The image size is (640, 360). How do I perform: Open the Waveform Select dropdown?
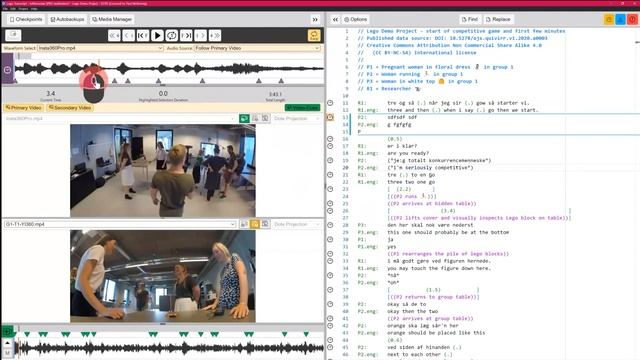100,48
